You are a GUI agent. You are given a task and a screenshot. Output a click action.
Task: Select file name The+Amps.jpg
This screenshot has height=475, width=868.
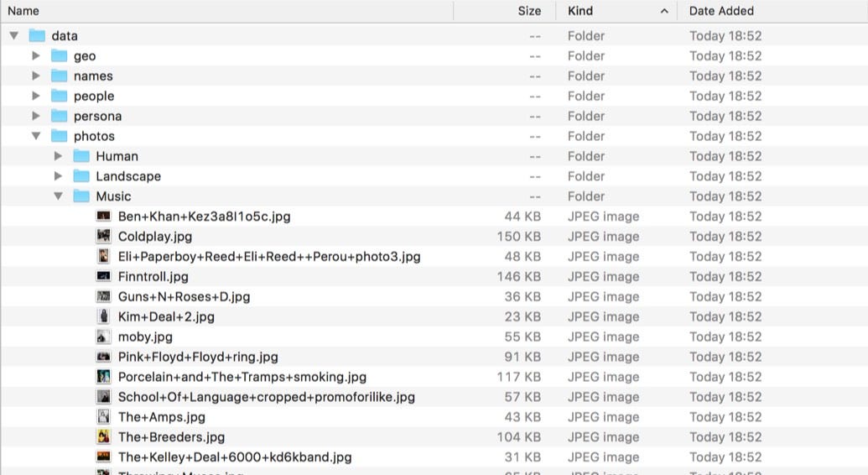pyautogui.click(x=162, y=417)
